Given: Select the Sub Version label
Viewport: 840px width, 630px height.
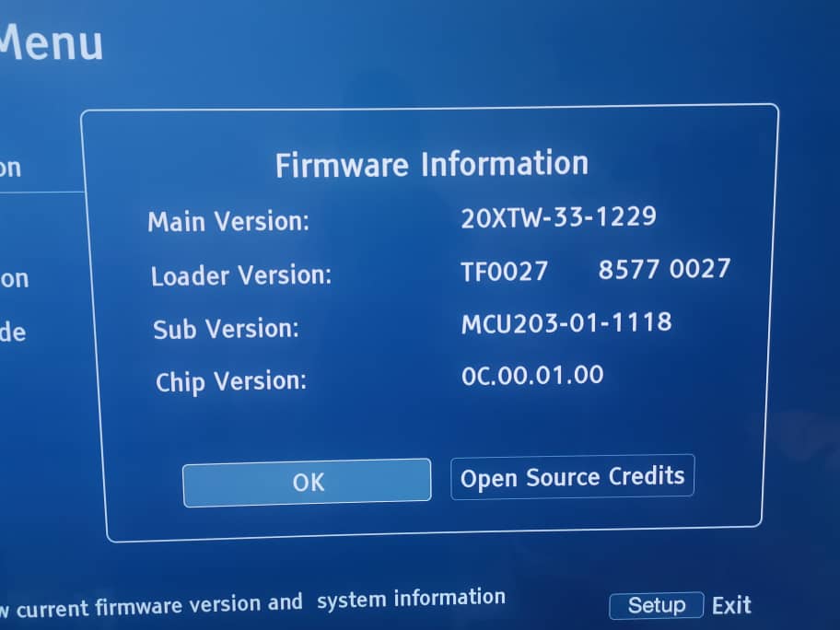Looking at the screenshot, I should (226, 329).
